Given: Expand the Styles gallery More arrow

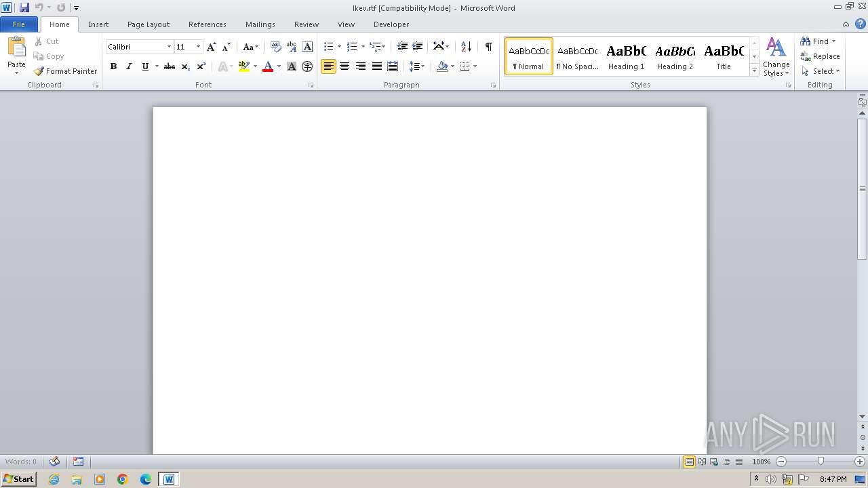Looking at the screenshot, I should click(x=754, y=70).
